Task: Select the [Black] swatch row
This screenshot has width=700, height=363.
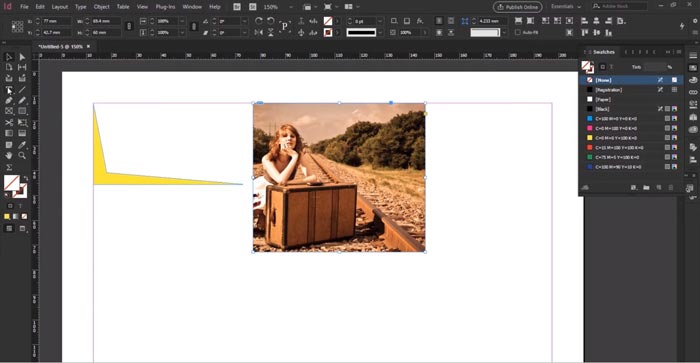Action: click(631, 109)
